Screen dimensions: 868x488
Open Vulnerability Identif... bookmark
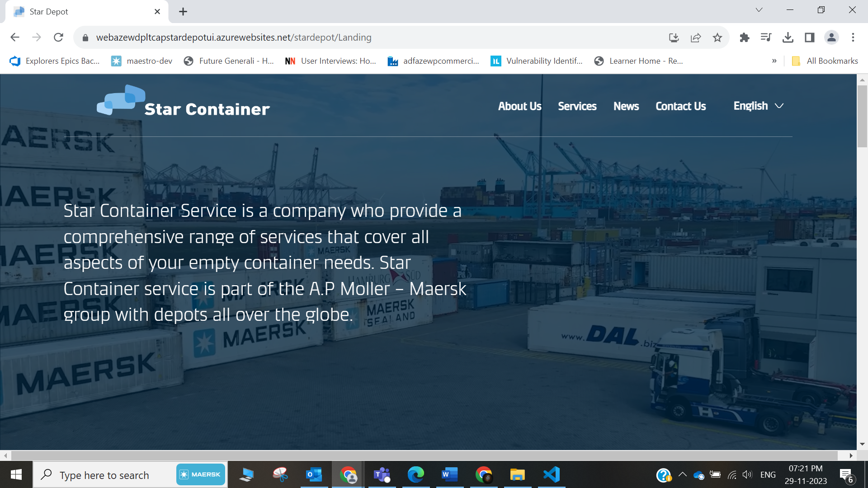pos(537,61)
